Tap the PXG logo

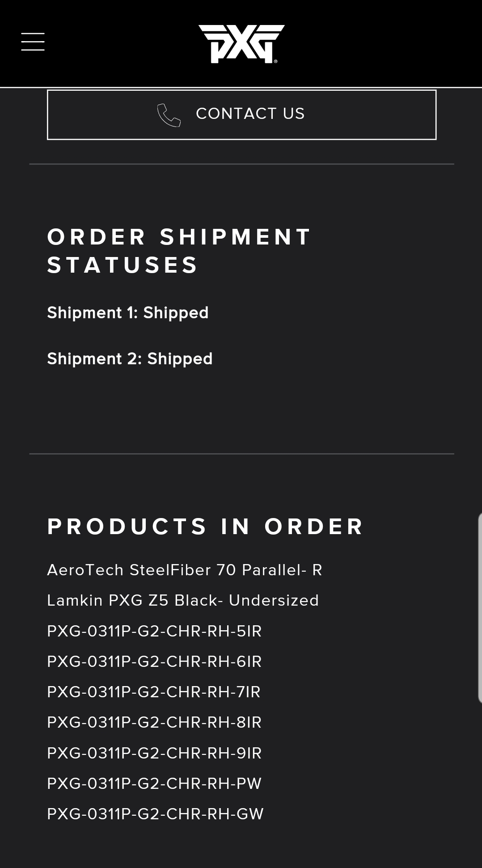[241, 44]
